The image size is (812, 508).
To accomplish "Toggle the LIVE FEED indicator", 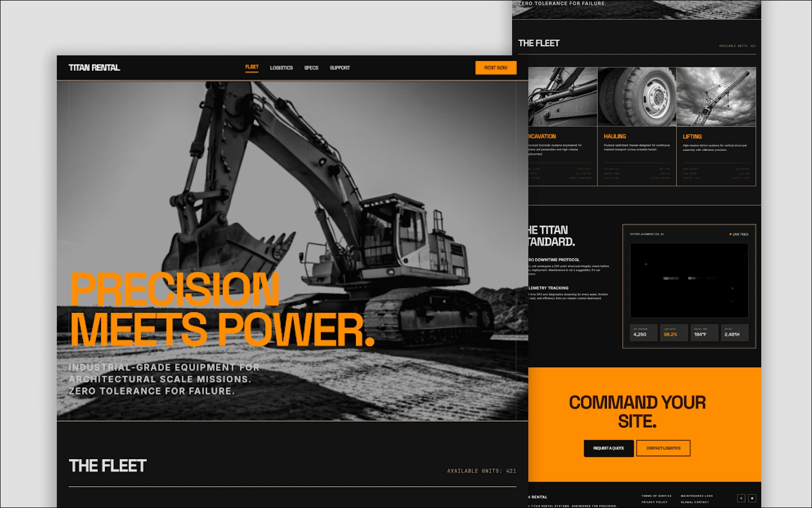I will [740, 234].
